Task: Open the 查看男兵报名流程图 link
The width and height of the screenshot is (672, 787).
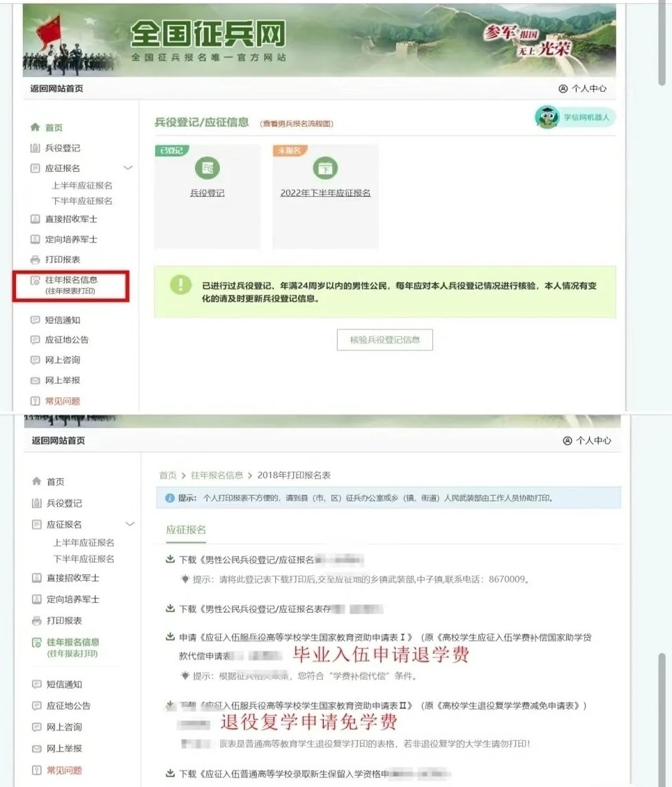Action: (297, 123)
